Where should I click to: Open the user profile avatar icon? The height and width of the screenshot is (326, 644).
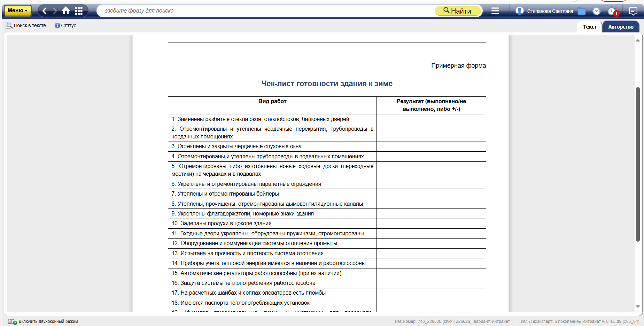(519, 11)
